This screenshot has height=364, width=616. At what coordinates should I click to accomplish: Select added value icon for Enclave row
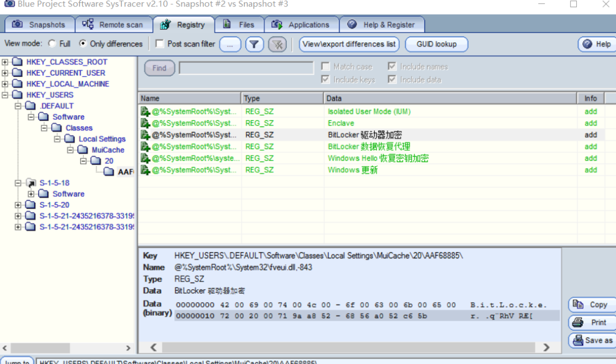click(146, 123)
